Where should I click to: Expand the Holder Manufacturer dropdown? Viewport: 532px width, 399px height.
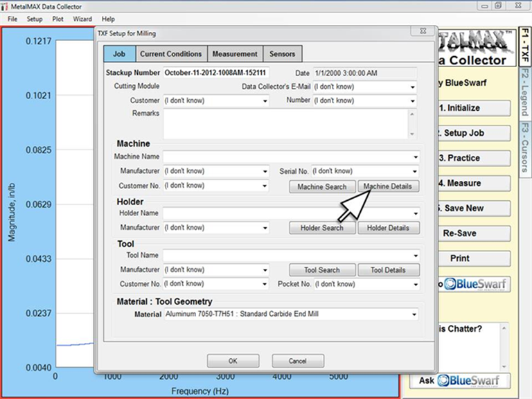[265, 228]
